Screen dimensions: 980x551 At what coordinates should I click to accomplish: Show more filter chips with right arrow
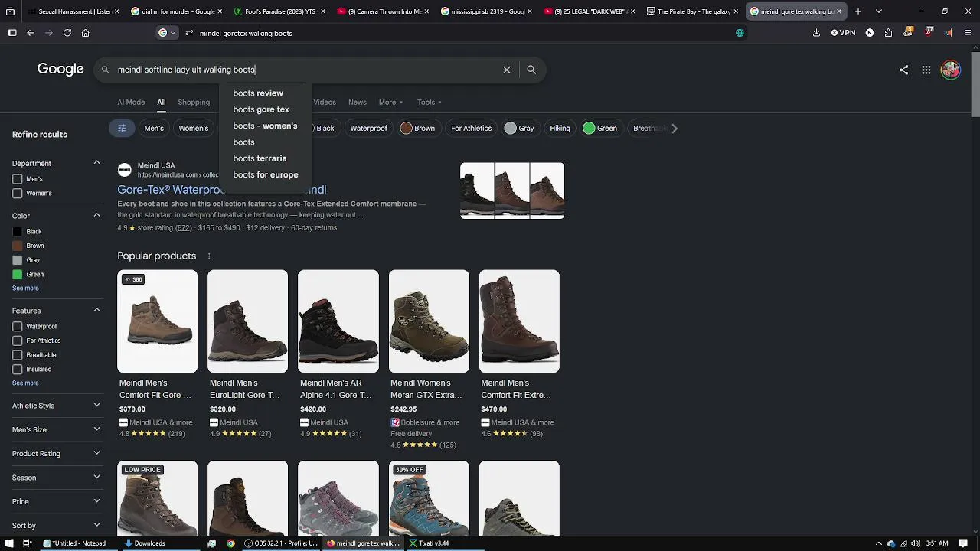[675, 129]
